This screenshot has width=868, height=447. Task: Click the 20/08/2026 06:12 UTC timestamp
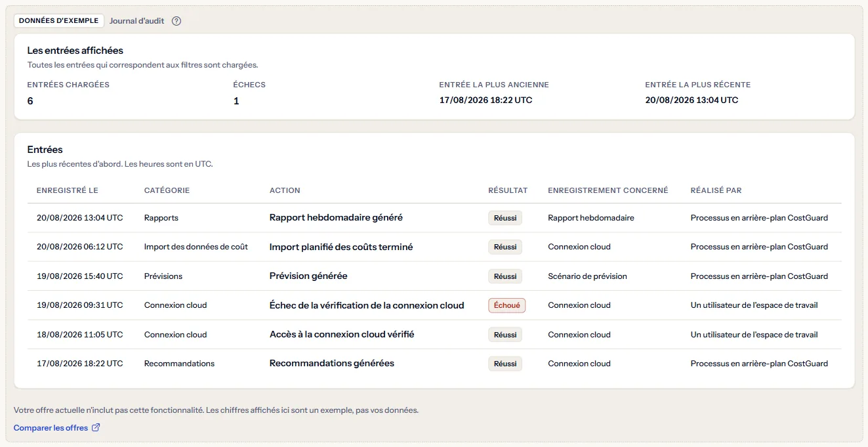point(80,247)
